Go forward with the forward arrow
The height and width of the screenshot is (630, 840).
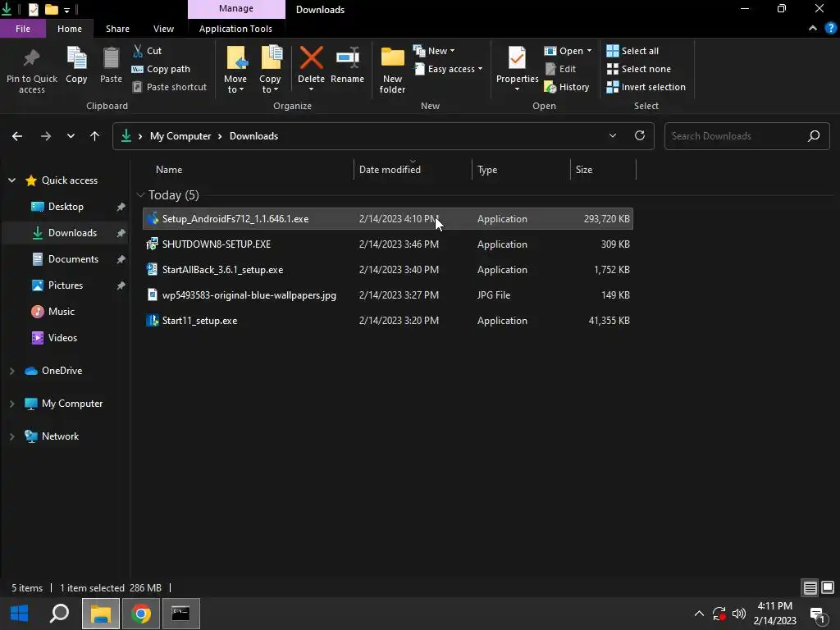click(46, 136)
